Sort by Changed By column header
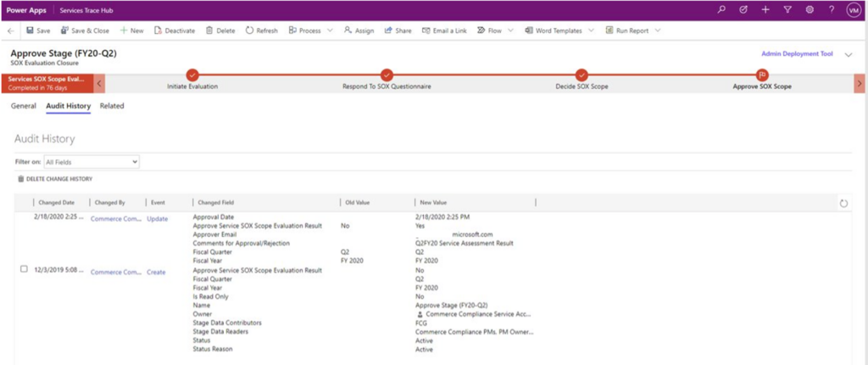Image resolution: width=868 pixels, height=365 pixels. coord(109,203)
